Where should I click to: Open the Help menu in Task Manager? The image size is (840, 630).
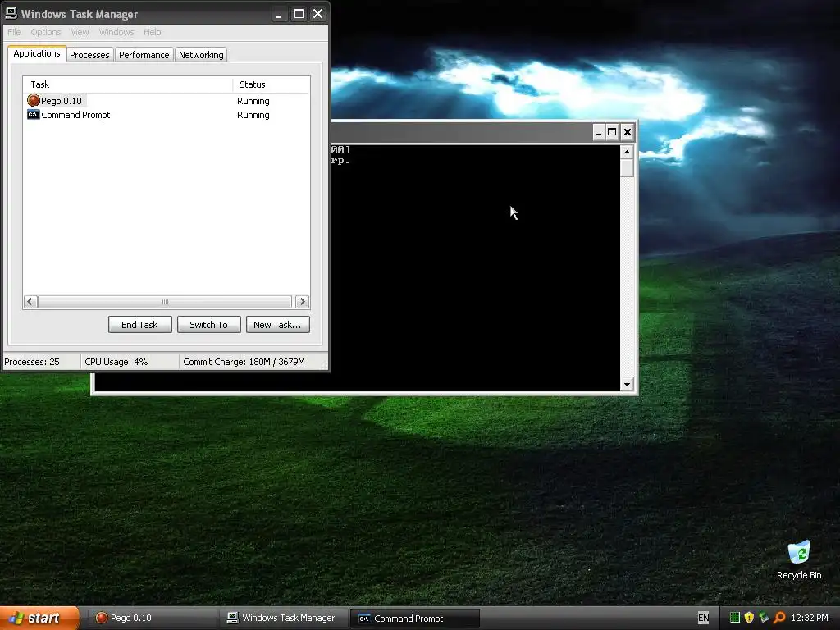[152, 32]
